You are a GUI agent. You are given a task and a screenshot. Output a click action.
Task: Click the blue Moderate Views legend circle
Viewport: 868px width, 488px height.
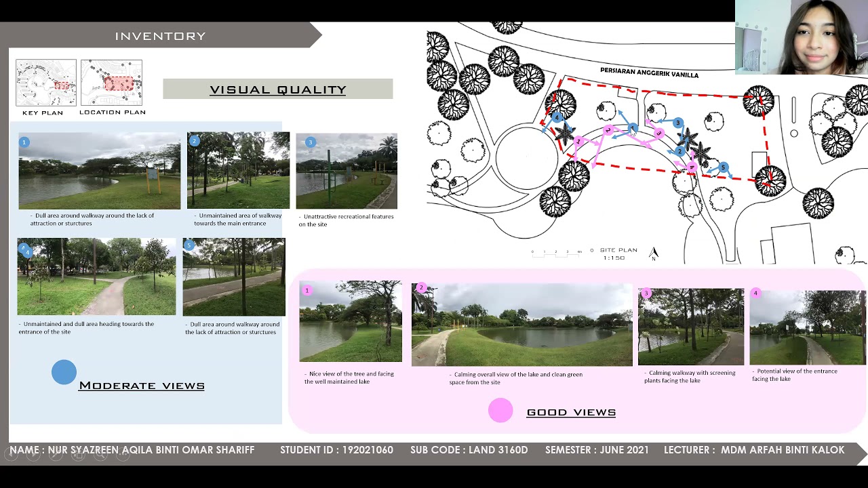[x=64, y=372]
